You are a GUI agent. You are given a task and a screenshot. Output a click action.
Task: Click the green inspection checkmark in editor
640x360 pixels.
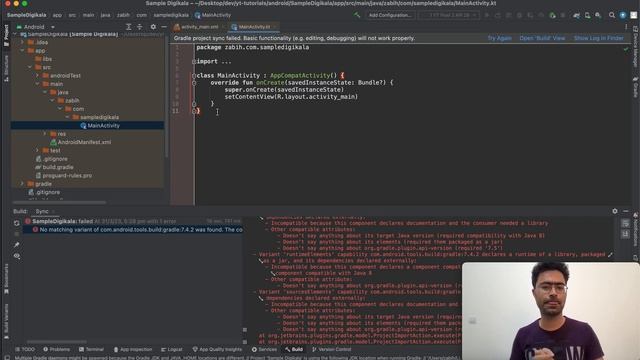tap(626, 49)
